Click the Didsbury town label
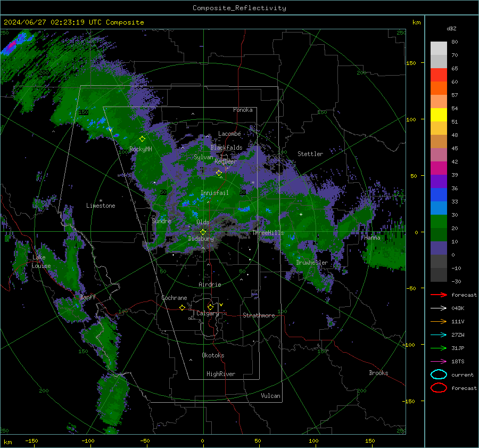This screenshot has width=479, height=448. pos(201,239)
